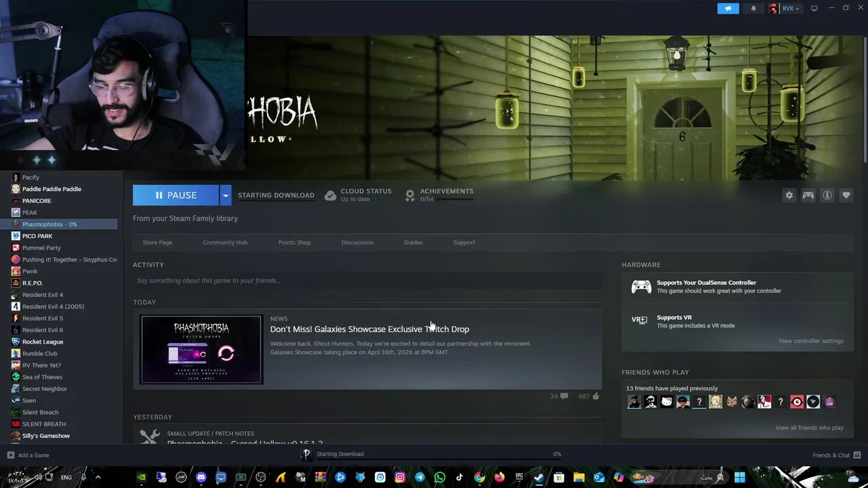Enter Big Picture mode via monitor icon
This screenshot has width=868, height=488.
tap(814, 8)
